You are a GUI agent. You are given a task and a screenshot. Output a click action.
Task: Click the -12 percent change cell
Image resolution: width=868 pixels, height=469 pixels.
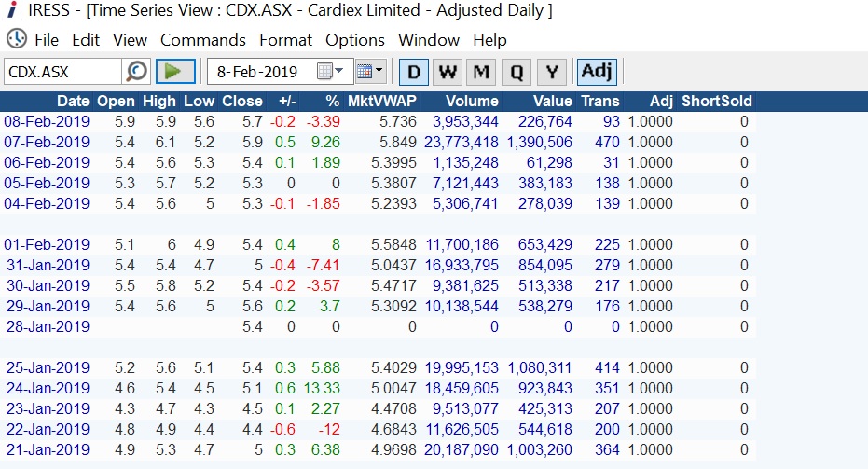pyautogui.click(x=329, y=429)
